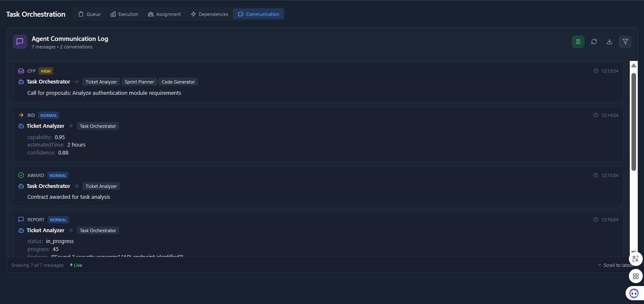Click the NORMAL badge on the BID message
The height and width of the screenshot is (304, 644).
click(49, 115)
